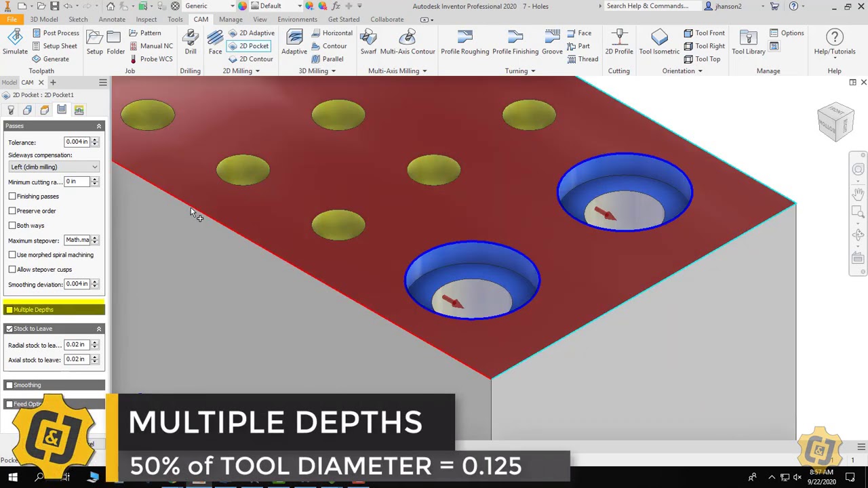Click the Radial stock to leave field

coord(77,345)
